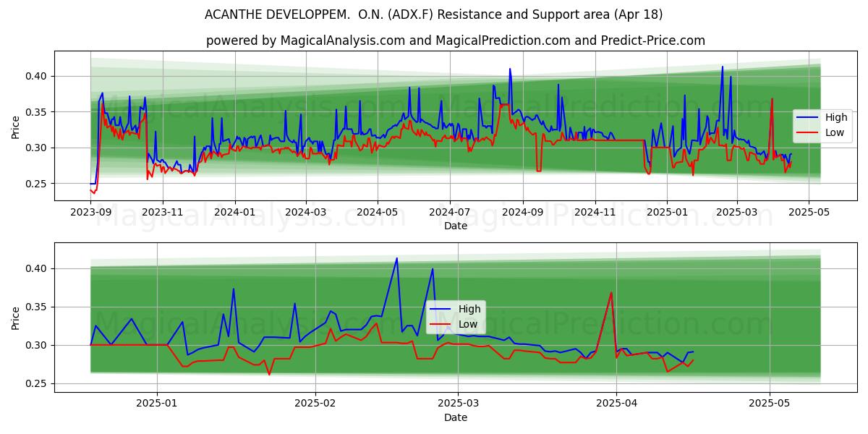Click the 2024-11 tick label on top chart
Viewport: 868px width, 434px height.
coord(595,213)
